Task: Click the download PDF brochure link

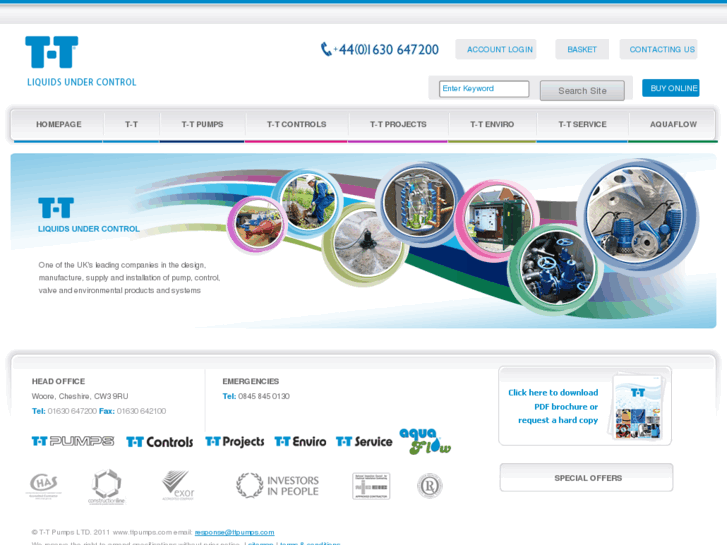Action: [x=553, y=406]
